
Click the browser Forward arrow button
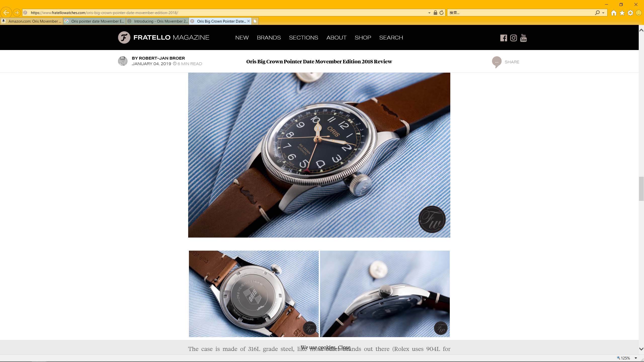(17, 13)
